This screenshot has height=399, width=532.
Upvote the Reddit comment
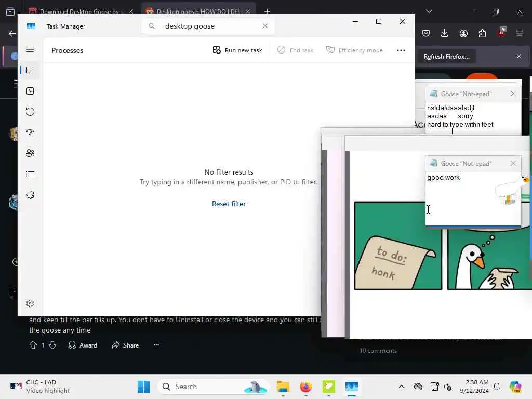(33, 345)
